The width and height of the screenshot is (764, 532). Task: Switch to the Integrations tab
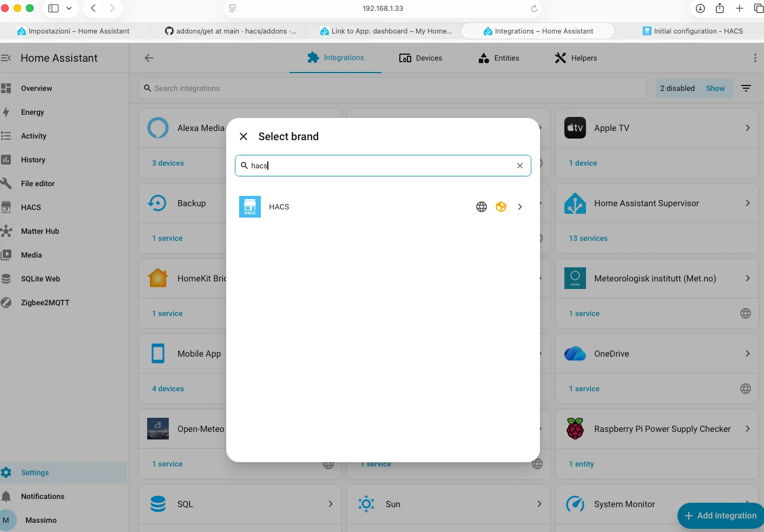(x=335, y=58)
